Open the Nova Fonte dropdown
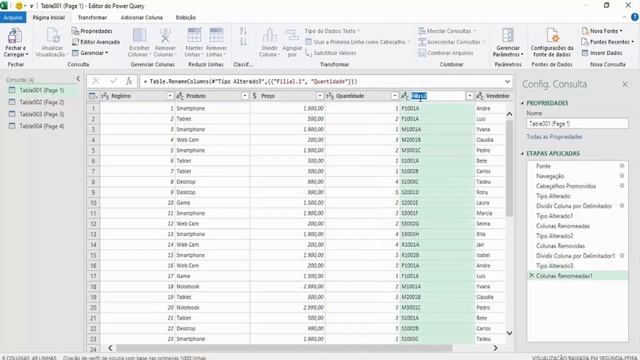The width and height of the screenshot is (640, 360). coord(602,31)
